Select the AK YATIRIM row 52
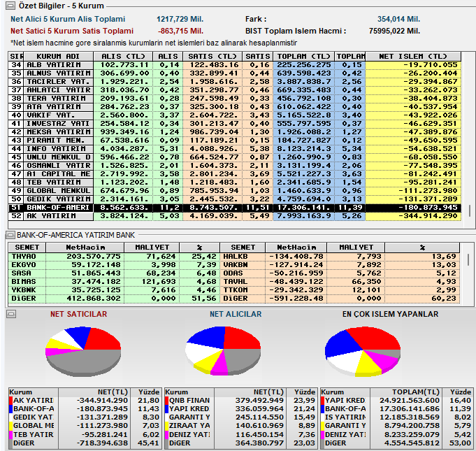 [x=235, y=216]
